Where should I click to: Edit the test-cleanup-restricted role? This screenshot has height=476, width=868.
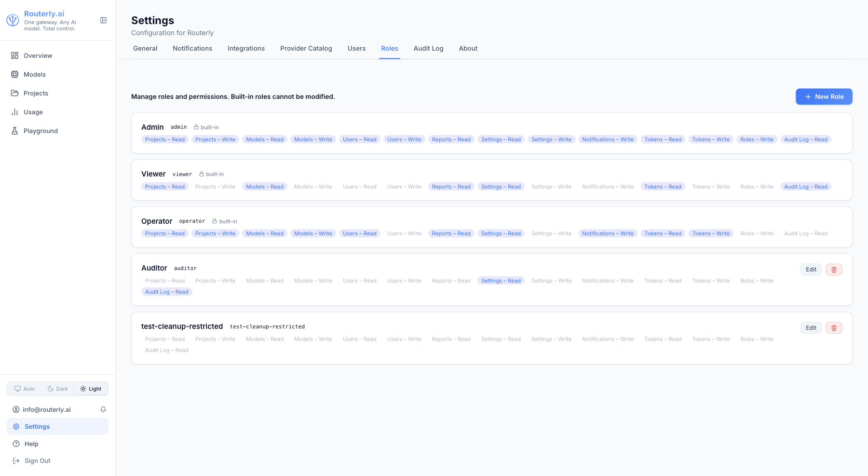[x=811, y=328]
